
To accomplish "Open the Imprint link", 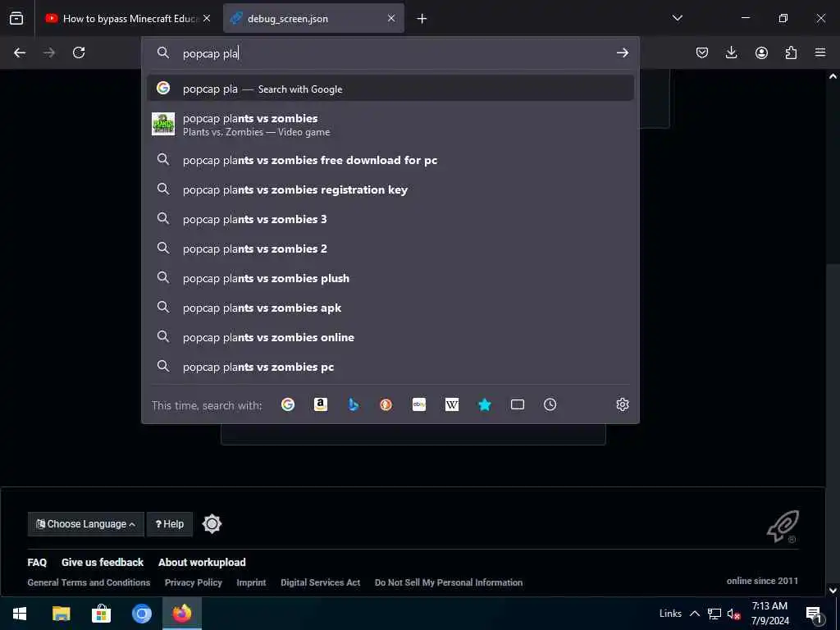I will [251, 582].
